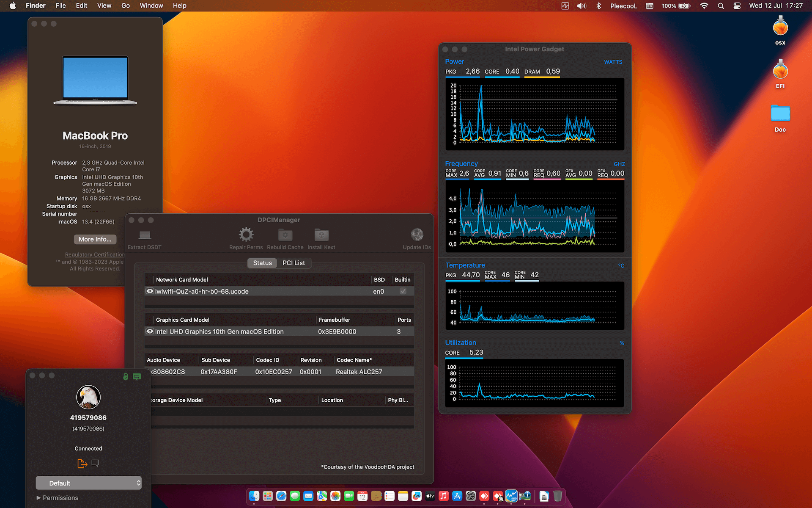Switch to the PCI List tab
This screenshot has width=812, height=508.
click(294, 263)
